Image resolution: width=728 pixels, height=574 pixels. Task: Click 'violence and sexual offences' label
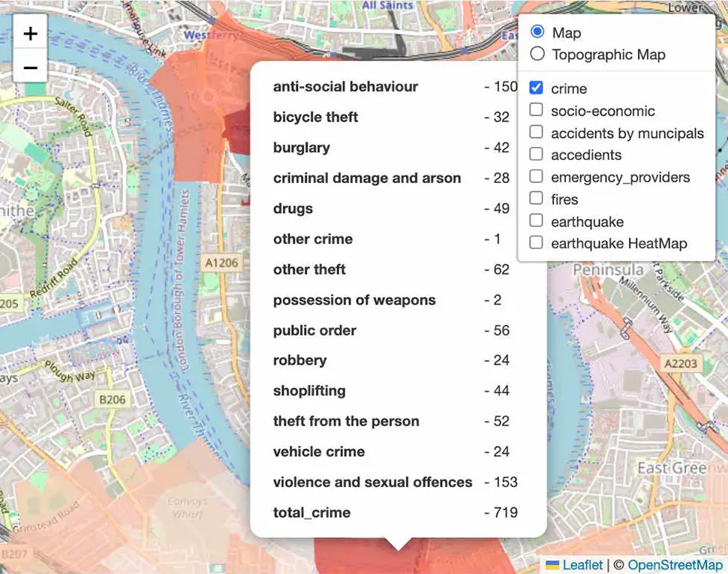pos(372,482)
